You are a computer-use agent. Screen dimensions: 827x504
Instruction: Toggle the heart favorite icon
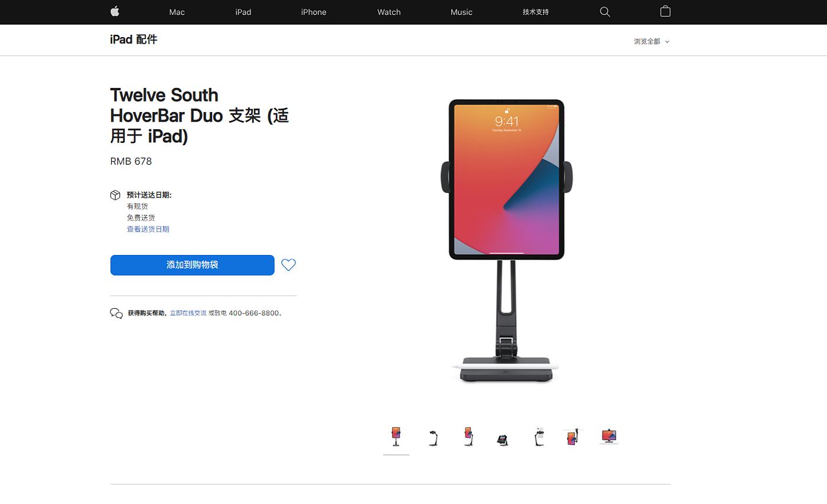pyautogui.click(x=288, y=265)
